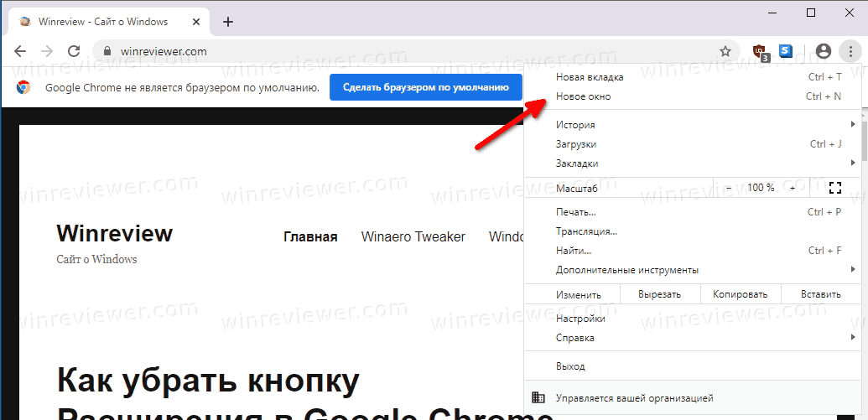Image resolution: width=868 pixels, height=420 pixels.
Task: Open the Winaero Tweaker navigation link
Action: 413,237
